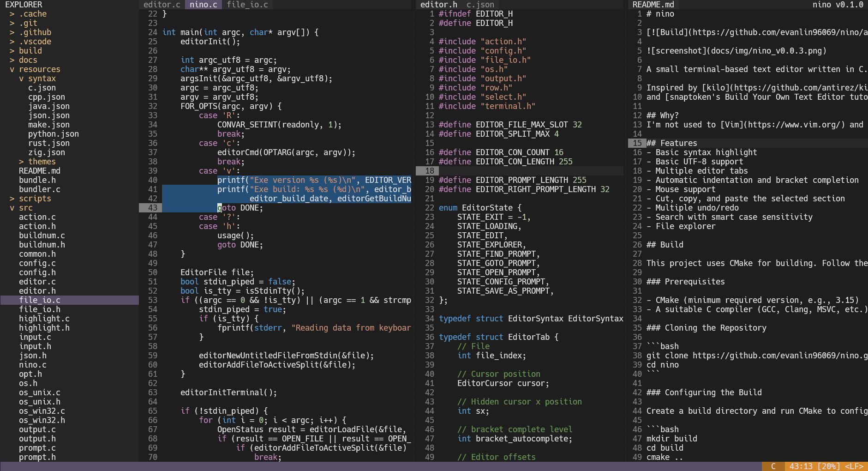Click the <LF> line ending indicator
This screenshot has width=868, height=471.
[854, 466]
